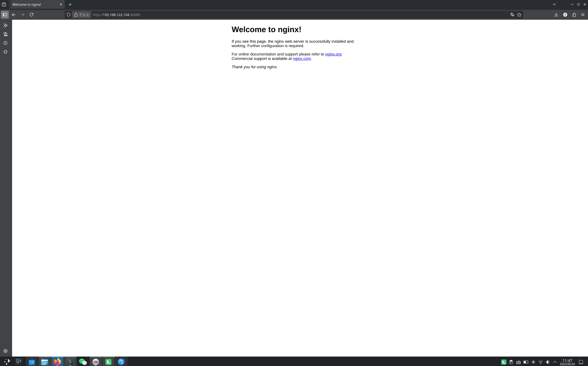Open History clock in the sidebar
The height and width of the screenshot is (366, 588).
point(5,43)
